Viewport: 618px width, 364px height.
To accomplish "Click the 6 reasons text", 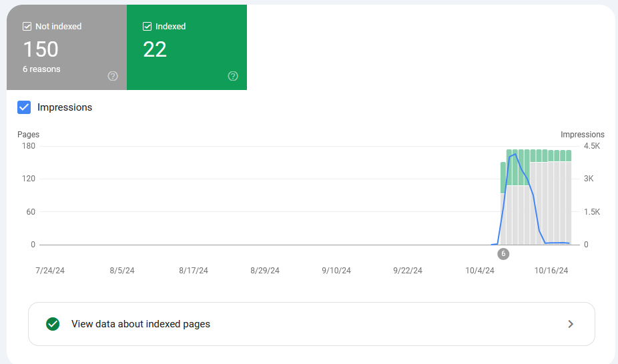I will [41, 69].
